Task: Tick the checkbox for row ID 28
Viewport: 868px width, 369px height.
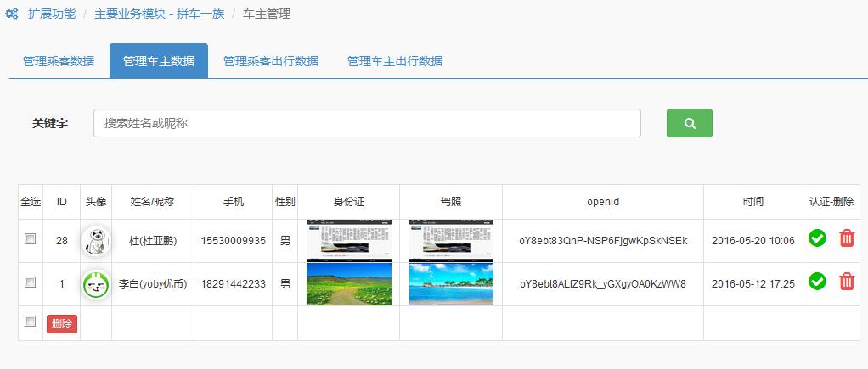Action: [30, 239]
